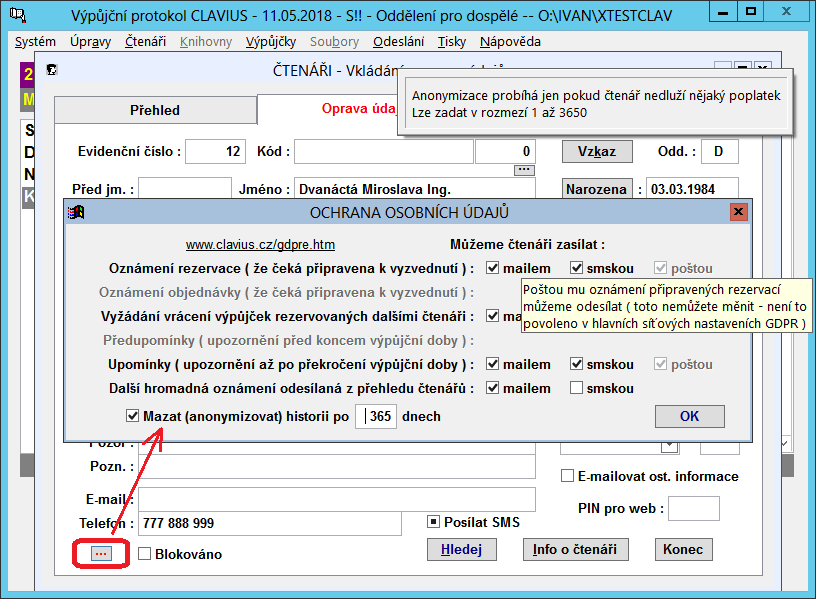Click the days field containing 365
This screenshot has width=816, height=599.
[376, 416]
